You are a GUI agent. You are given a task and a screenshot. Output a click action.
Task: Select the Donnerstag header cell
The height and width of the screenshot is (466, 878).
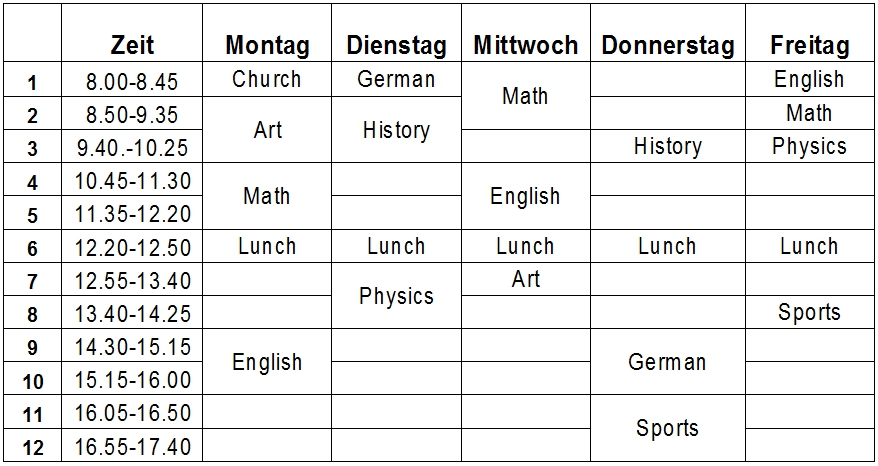pos(668,33)
